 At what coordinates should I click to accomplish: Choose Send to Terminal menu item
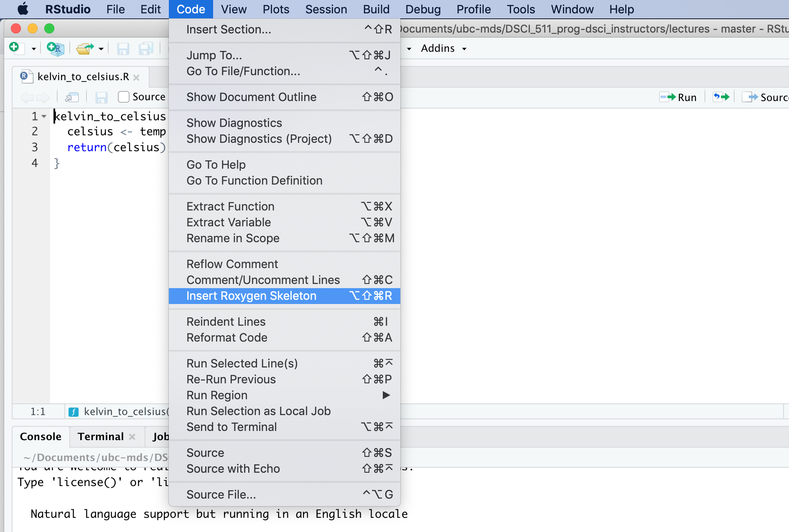pyautogui.click(x=285, y=427)
